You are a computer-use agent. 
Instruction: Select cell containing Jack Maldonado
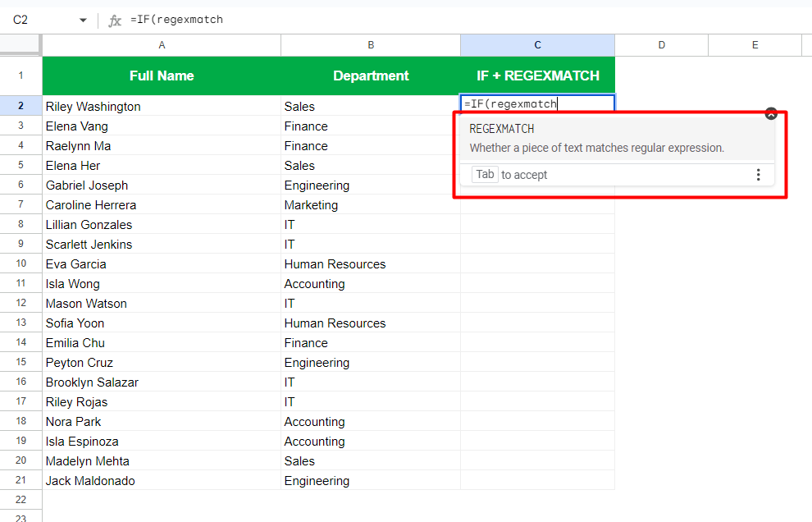tap(162, 480)
